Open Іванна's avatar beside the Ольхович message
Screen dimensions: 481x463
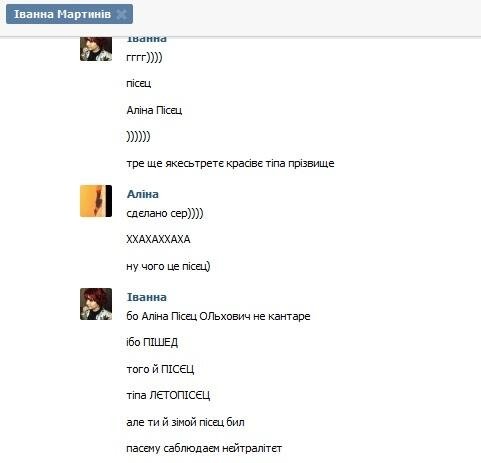point(96,304)
